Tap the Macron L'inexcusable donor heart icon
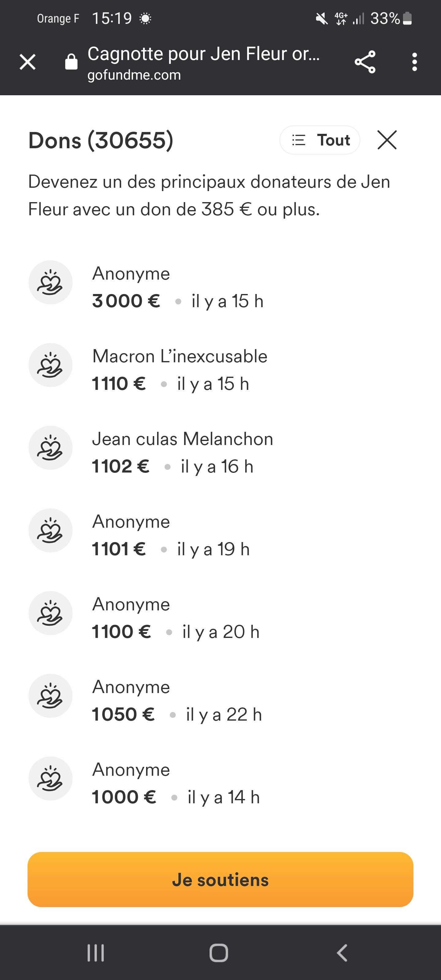 pyautogui.click(x=50, y=365)
